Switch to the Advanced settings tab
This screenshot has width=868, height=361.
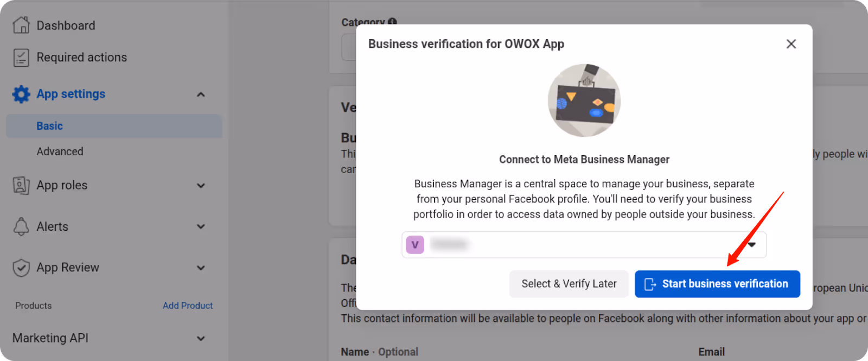click(x=60, y=151)
